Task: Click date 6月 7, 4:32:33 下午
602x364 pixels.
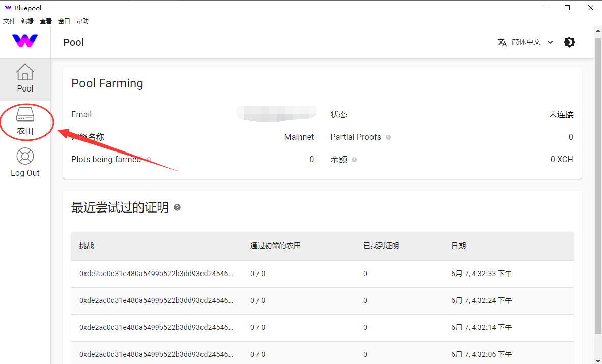Action: [481, 274]
